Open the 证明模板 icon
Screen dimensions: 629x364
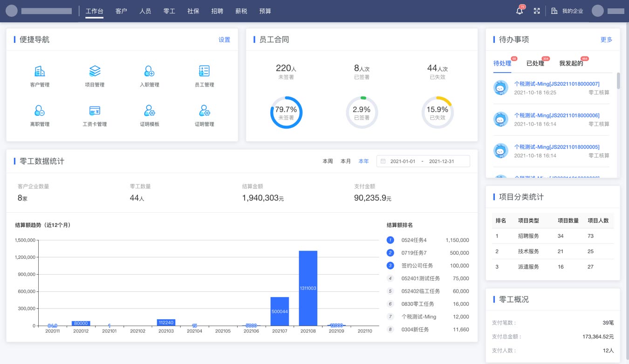[149, 111]
